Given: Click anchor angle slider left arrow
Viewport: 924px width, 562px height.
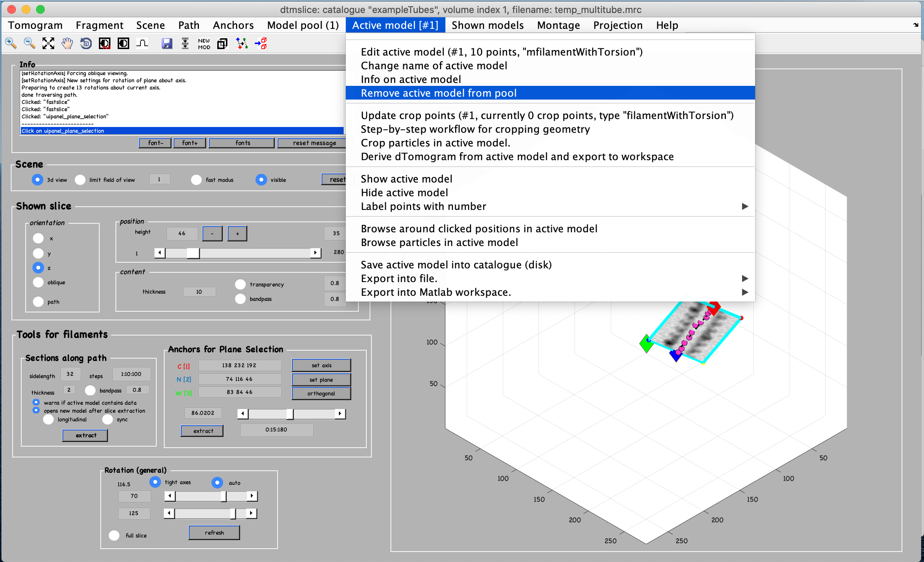Looking at the screenshot, I should coord(243,414).
